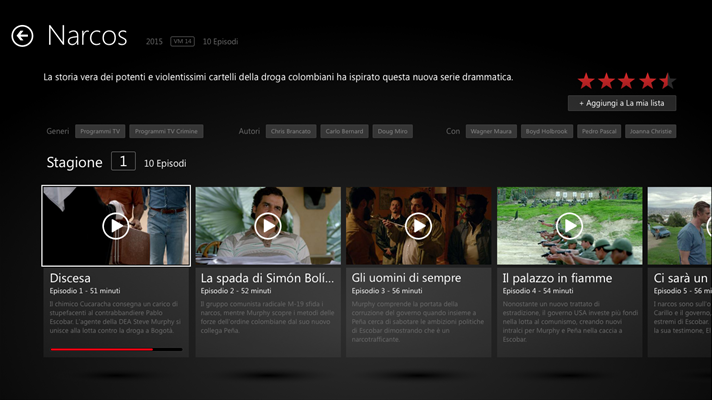Viewport: 712px width, 400px height.
Task: Click the Episodio 1 - 51 minuti text
Action: 85,291
